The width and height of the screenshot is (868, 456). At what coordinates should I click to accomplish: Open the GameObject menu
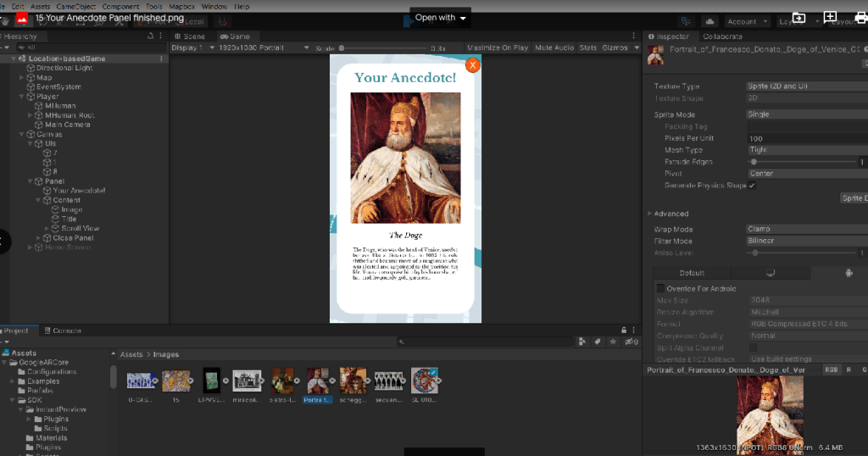click(x=76, y=7)
